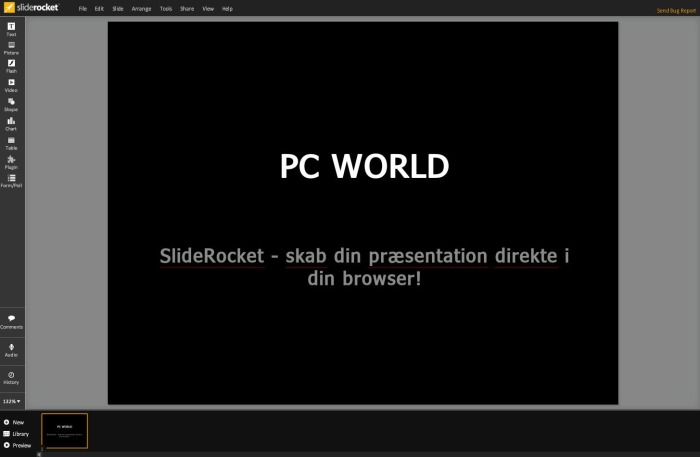The width and height of the screenshot is (700, 457).
Task: Add a New slide
Action: pyautogui.click(x=14, y=422)
